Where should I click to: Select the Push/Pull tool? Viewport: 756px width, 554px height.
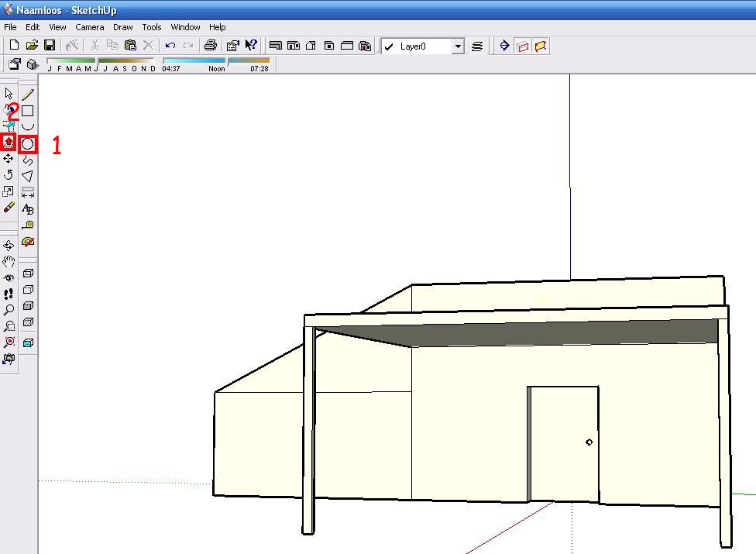tap(9, 142)
